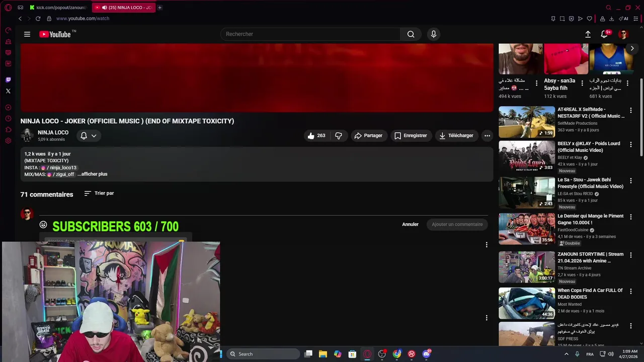Click the Ajouter un commentaire button

[457, 224]
